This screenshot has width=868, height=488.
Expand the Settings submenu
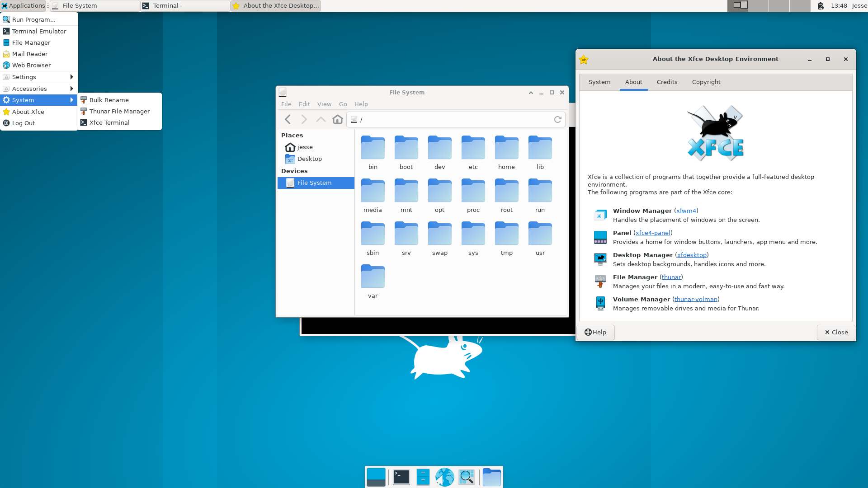[39, 77]
